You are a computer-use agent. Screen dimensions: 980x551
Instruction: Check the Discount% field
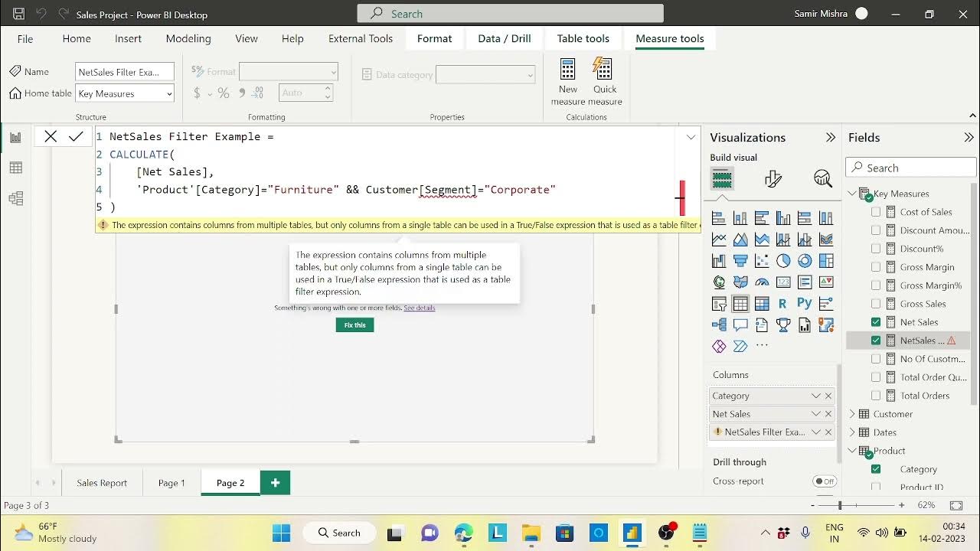tap(876, 249)
